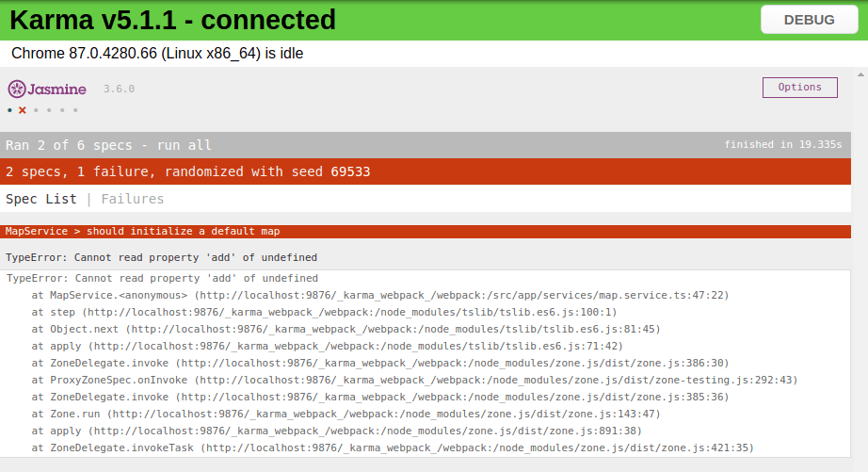Screen dimensions: 868x472
Task: Click the red failed spec X symbol
Action: tap(23, 110)
